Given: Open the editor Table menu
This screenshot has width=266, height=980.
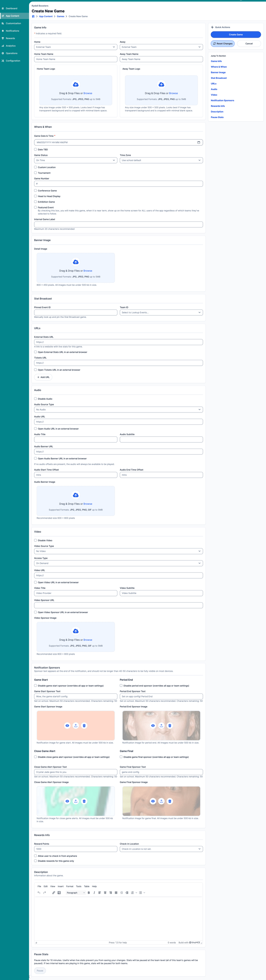Looking at the screenshot, I should [x=87, y=886].
